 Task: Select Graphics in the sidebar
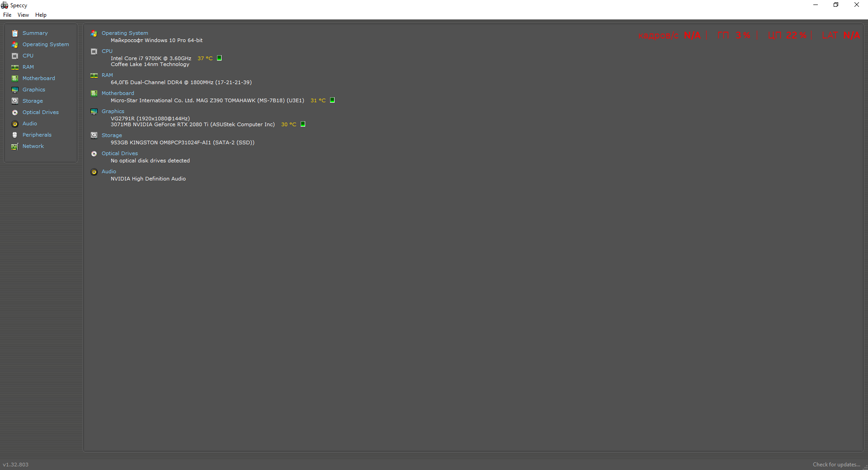(x=34, y=90)
